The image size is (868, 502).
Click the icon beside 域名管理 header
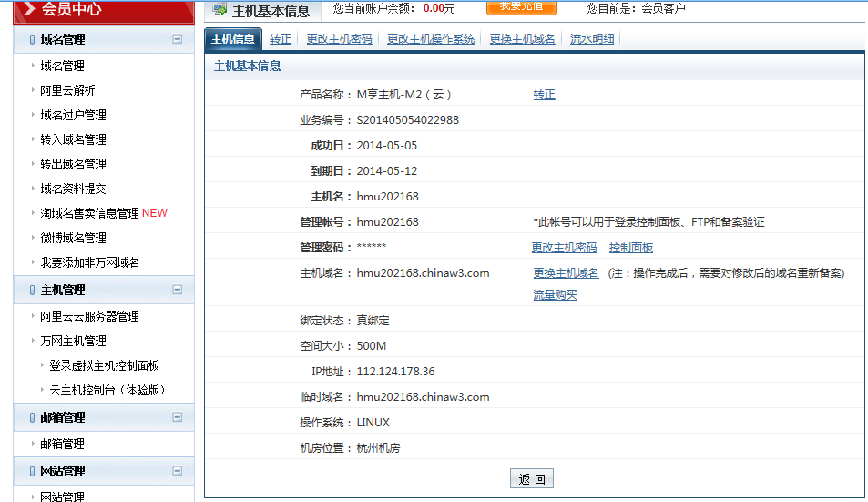click(x=33, y=39)
